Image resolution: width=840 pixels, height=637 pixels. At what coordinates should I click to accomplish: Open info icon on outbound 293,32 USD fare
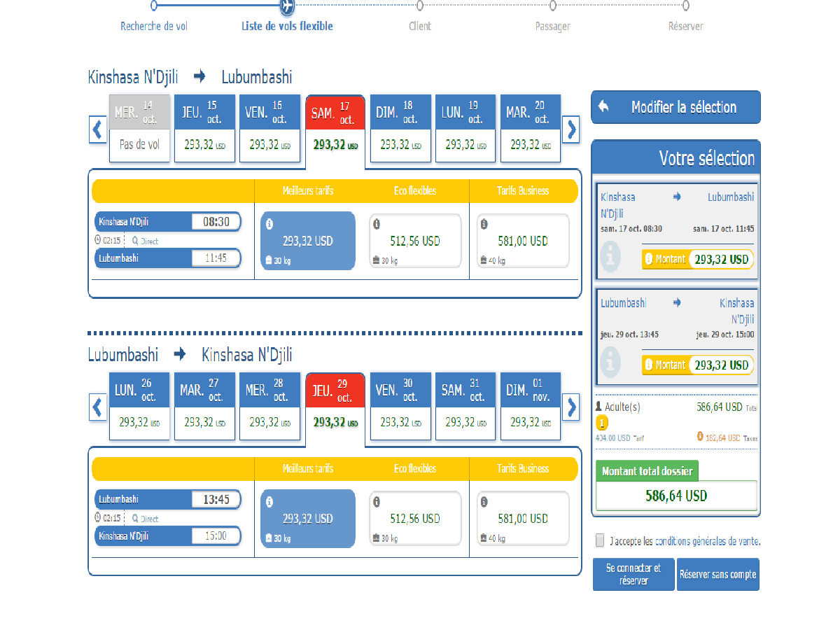tap(269, 225)
